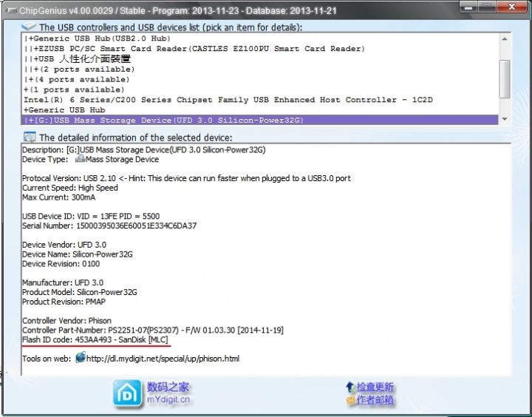This screenshot has width=532, height=417.
Task: Click the Device Vendor: UFD 3.0 line
Action: tap(64, 245)
